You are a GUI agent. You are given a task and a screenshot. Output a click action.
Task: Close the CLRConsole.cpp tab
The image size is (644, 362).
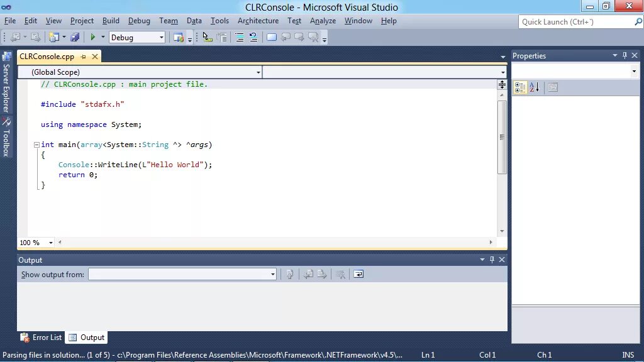[x=95, y=57]
